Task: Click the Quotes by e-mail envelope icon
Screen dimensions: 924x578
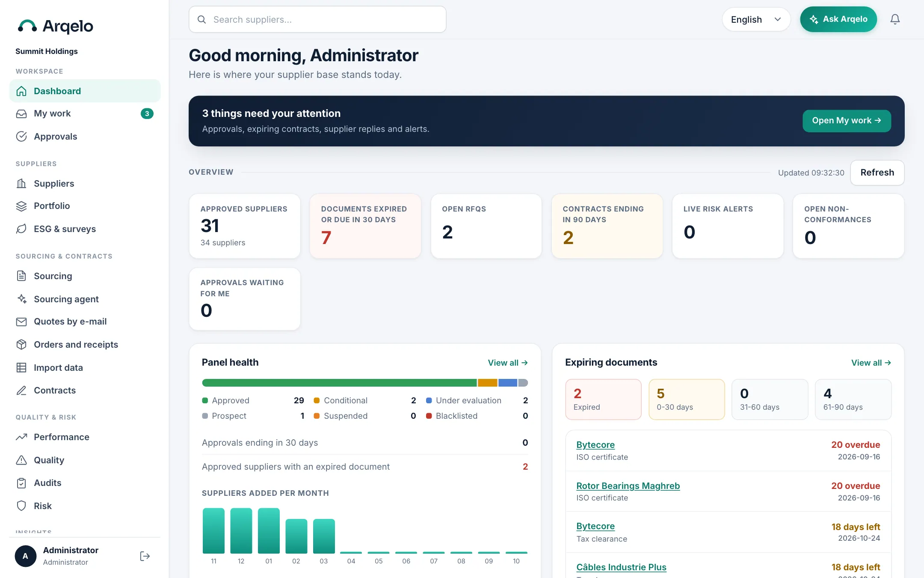Action: coord(21,322)
